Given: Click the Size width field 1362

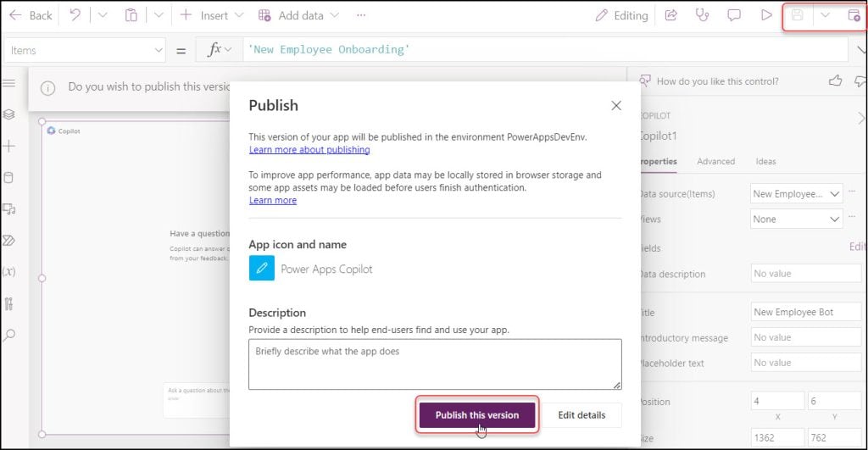Looking at the screenshot, I should coord(777,438).
